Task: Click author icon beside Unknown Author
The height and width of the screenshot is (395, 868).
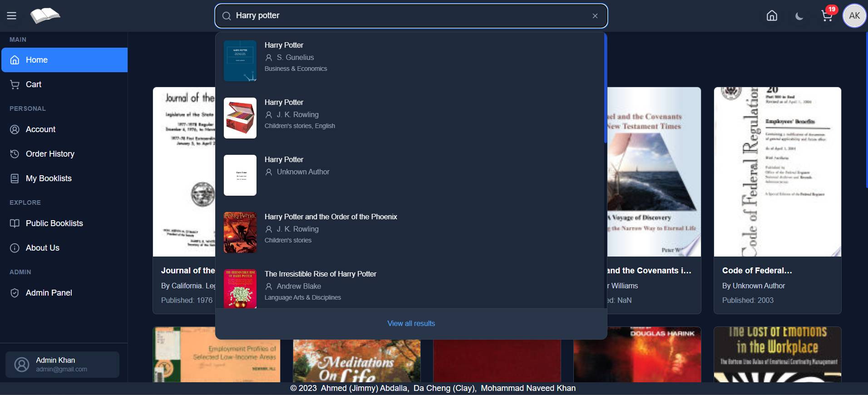Action: pos(269,172)
